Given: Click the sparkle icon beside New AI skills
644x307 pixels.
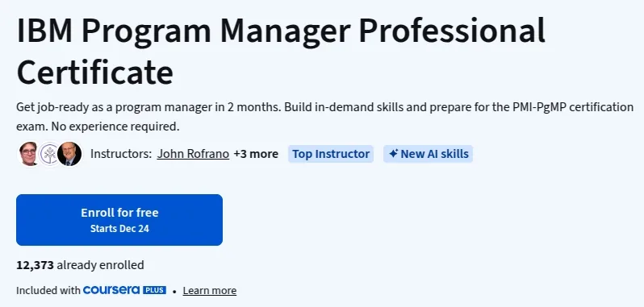Looking at the screenshot, I should (393, 154).
